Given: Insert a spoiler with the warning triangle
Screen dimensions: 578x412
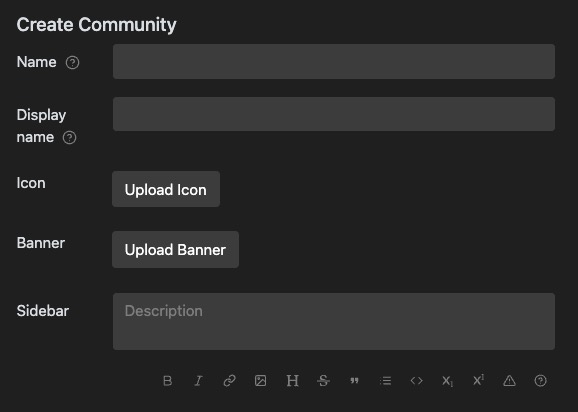Looking at the screenshot, I should coord(509,381).
